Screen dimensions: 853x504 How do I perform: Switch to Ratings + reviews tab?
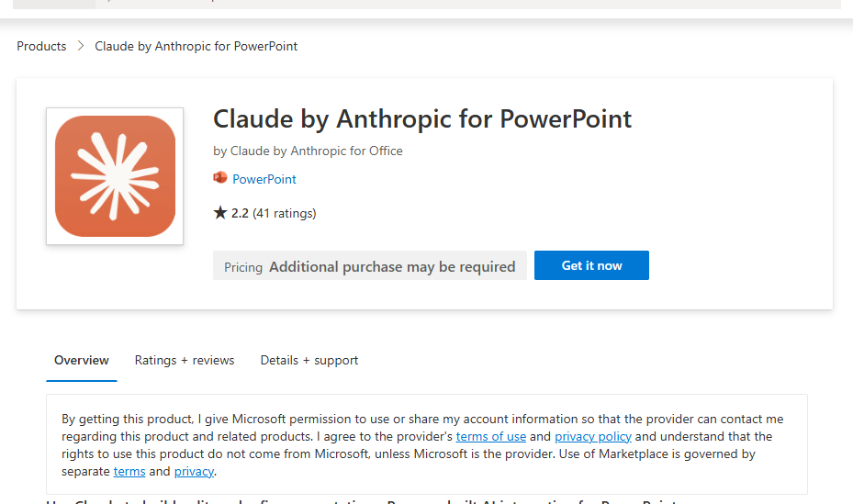coord(185,360)
